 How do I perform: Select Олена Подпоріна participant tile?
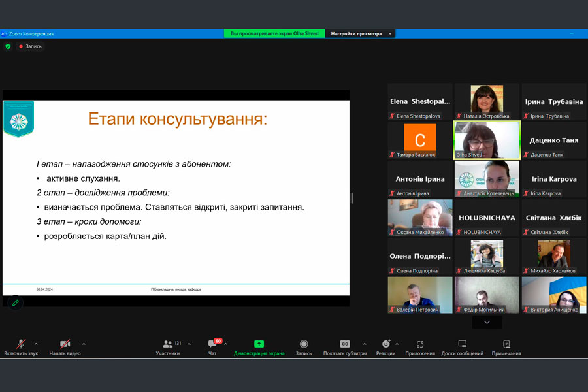click(420, 256)
